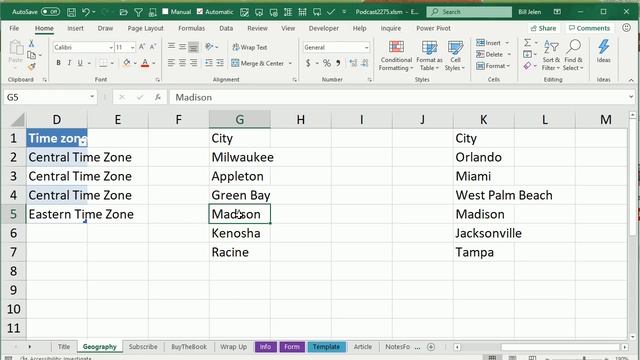Click the Increase Decimal icon
The width and height of the screenshot is (640, 360).
pos(353,63)
